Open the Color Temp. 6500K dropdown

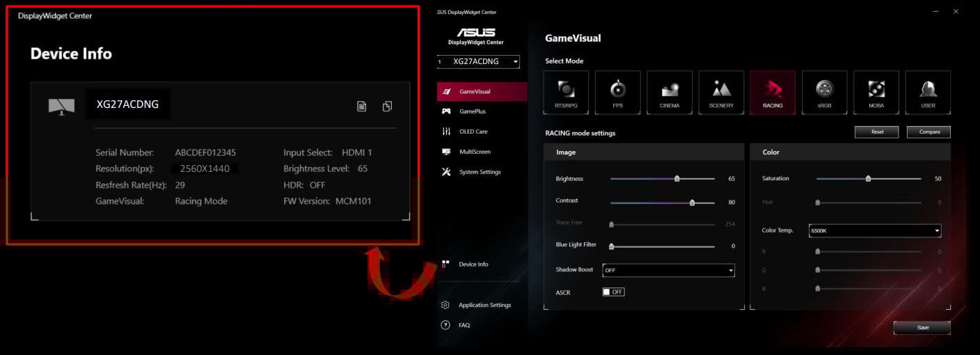pyautogui.click(x=875, y=230)
